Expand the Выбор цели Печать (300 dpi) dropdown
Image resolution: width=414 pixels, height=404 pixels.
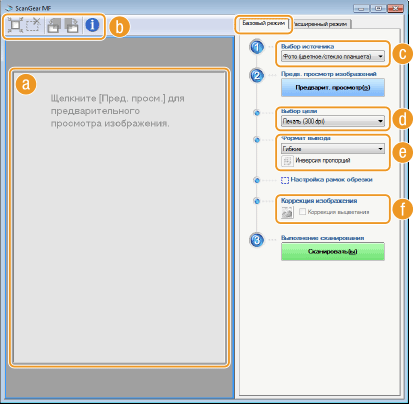tap(333, 121)
